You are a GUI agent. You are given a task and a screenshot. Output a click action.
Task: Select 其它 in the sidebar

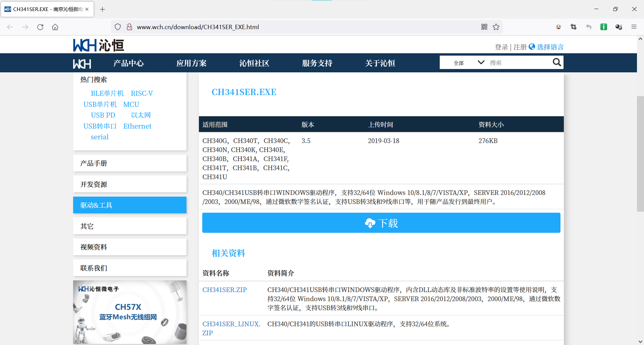(x=130, y=226)
